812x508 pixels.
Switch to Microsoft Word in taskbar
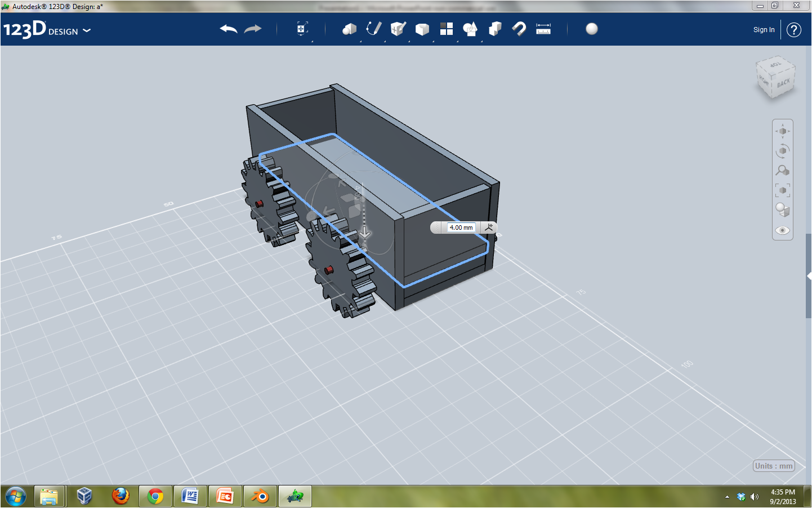pyautogui.click(x=190, y=497)
